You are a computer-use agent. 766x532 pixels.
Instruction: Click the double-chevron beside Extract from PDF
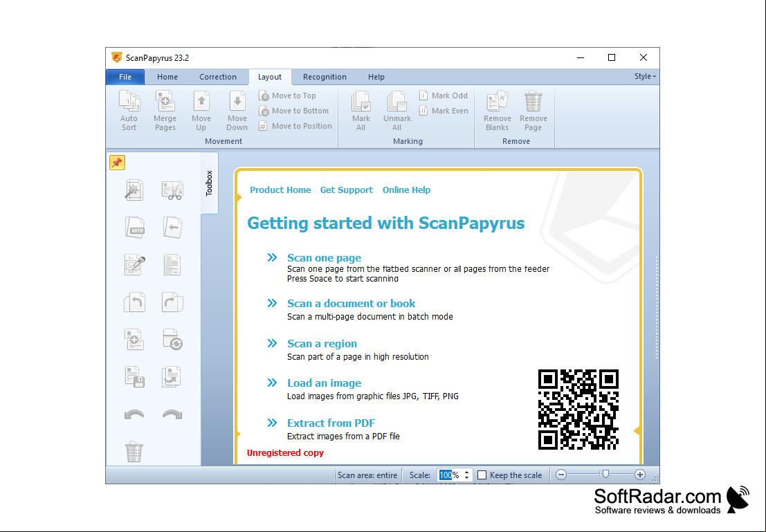(x=272, y=423)
